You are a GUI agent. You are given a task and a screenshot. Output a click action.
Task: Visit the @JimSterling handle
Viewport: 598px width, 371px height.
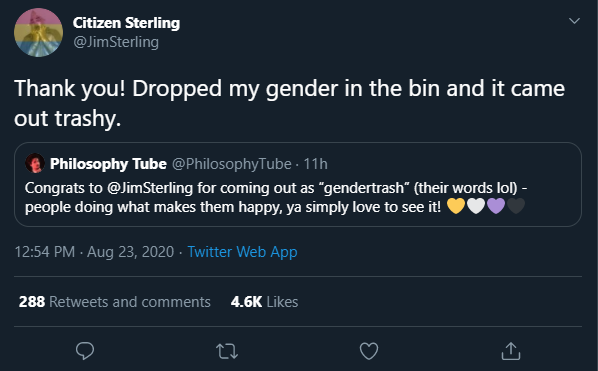[116, 42]
